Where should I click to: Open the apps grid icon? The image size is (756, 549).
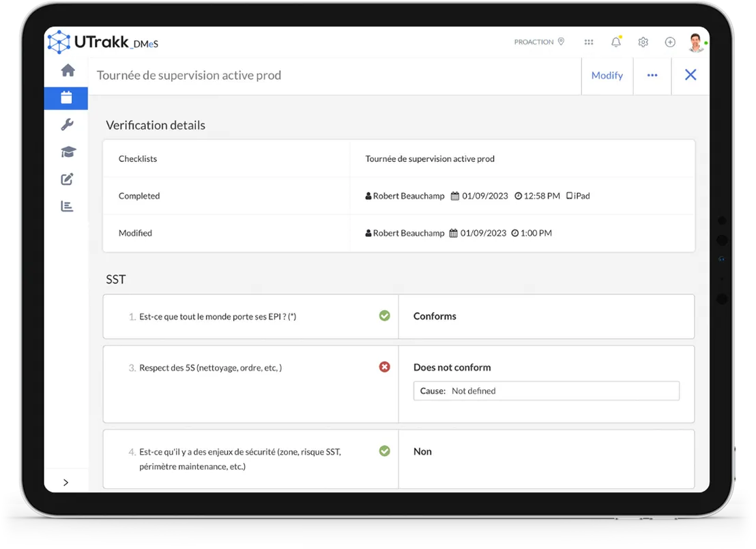pos(589,42)
